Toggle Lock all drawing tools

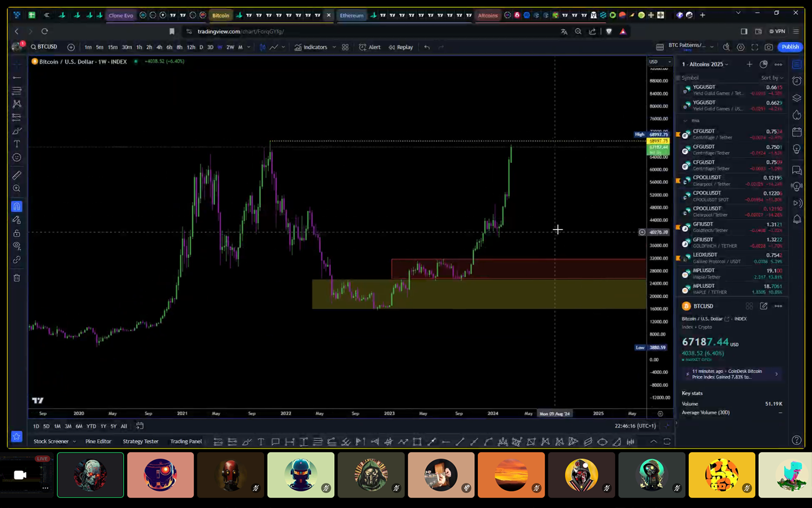[x=17, y=233]
